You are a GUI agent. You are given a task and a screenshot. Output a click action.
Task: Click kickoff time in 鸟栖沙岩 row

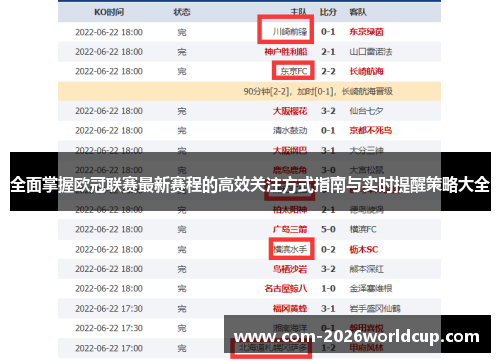point(109,269)
